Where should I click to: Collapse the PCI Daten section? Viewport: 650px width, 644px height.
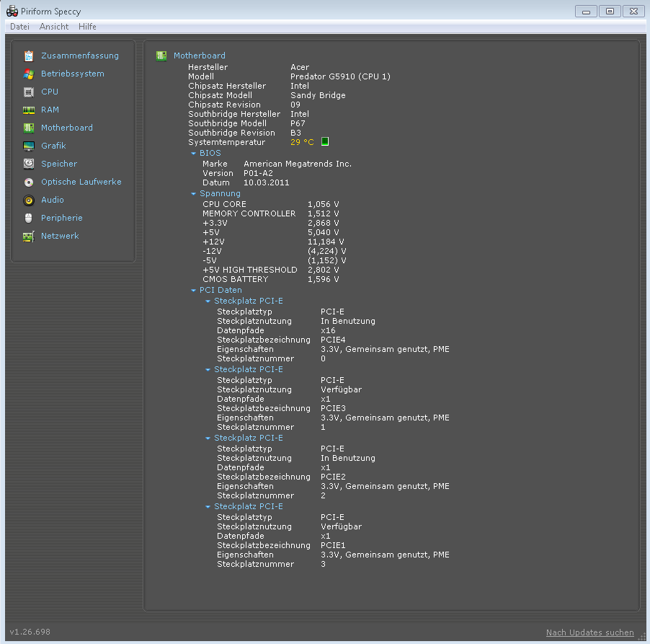tap(193, 291)
